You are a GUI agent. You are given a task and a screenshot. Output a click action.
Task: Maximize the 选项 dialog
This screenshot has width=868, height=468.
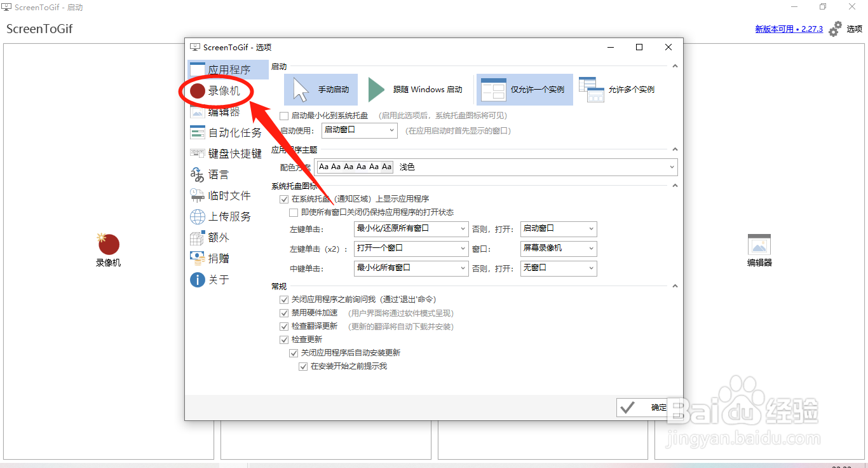click(639, 47)
